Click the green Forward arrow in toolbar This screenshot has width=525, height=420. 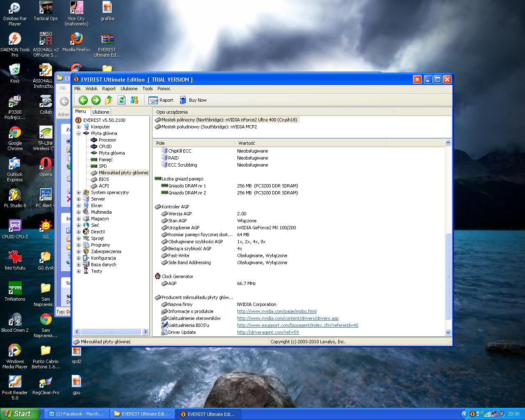coord(96,100)
